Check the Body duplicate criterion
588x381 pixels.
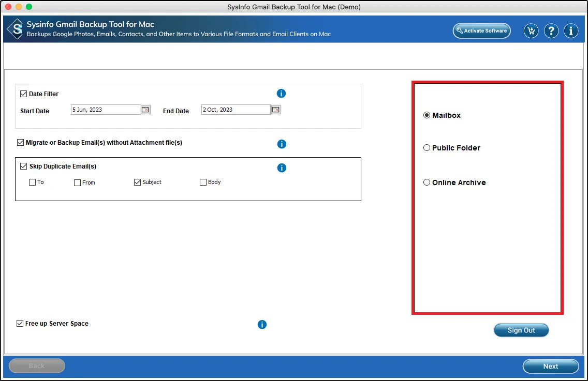[203, 182]
